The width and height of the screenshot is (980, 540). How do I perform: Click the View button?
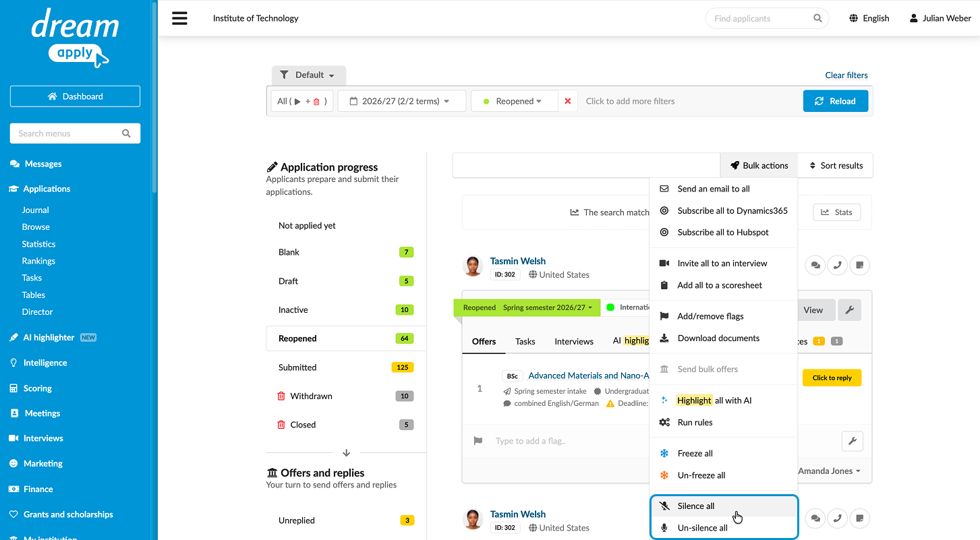(813, 310)
